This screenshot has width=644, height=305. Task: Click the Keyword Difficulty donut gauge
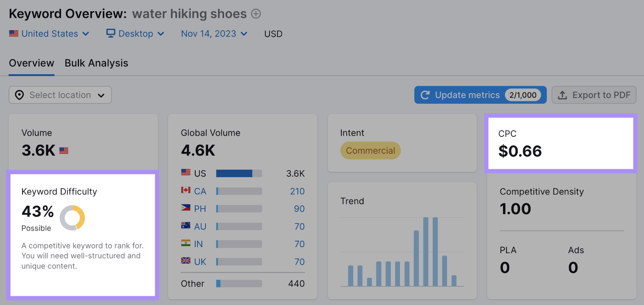(x=72, y=218)
